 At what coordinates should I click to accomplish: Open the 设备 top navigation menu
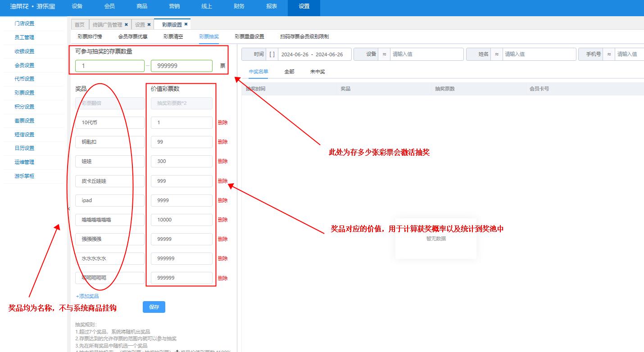tap(77, 6)
